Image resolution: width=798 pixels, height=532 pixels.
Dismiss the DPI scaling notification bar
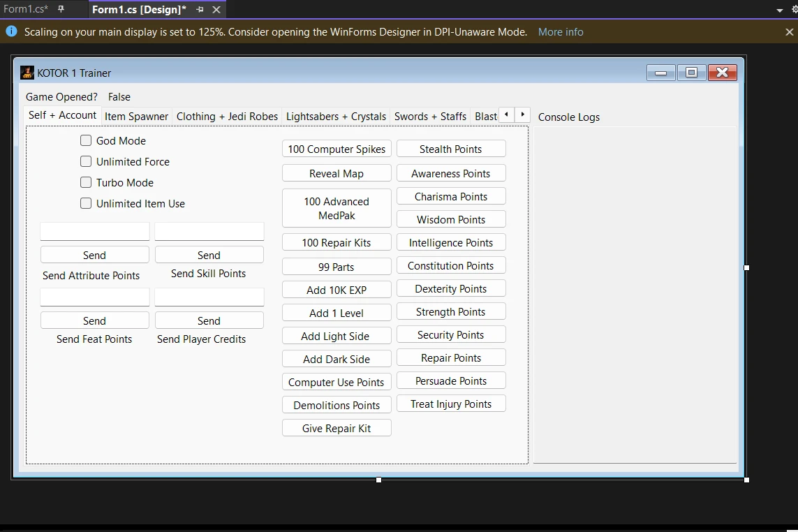pyautogui.click(x=790, y=32)
